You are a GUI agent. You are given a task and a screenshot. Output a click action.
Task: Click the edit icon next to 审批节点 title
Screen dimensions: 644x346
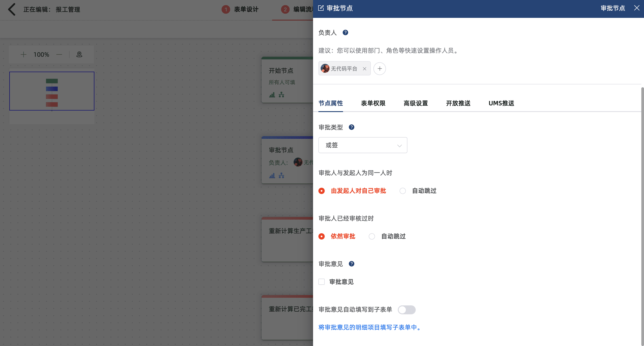coord(321,8)
